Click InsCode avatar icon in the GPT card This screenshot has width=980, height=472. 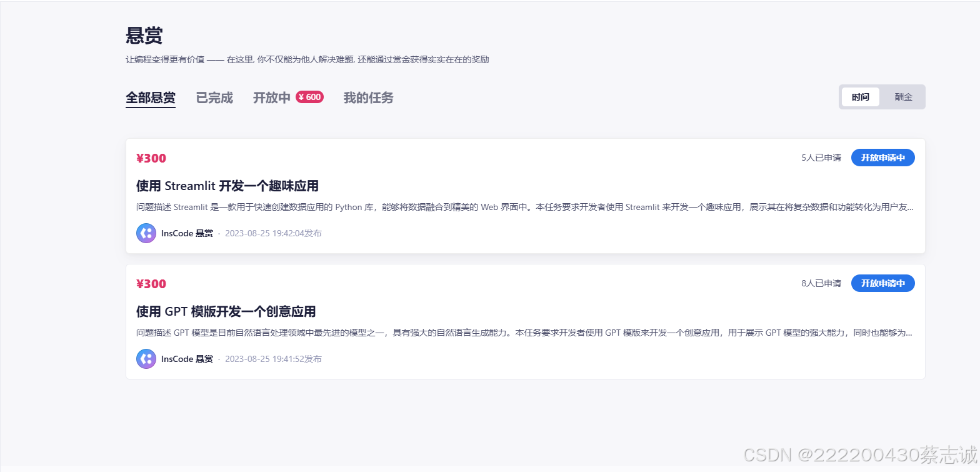(146, 359)
